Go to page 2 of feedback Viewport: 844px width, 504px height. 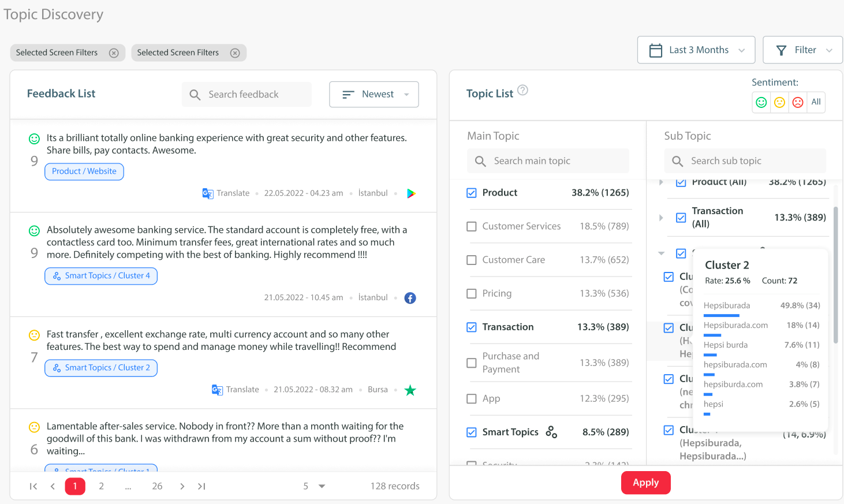102,486
